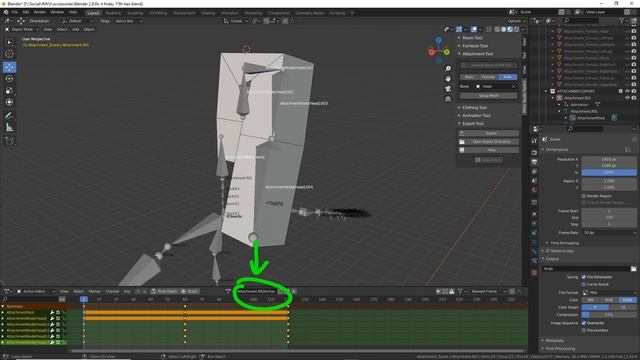Image resolution: width=640 pixels, height=360 pixels.
Task: Click the zoom magnifier icon in the viewport
Action: [x=448, y=69]
